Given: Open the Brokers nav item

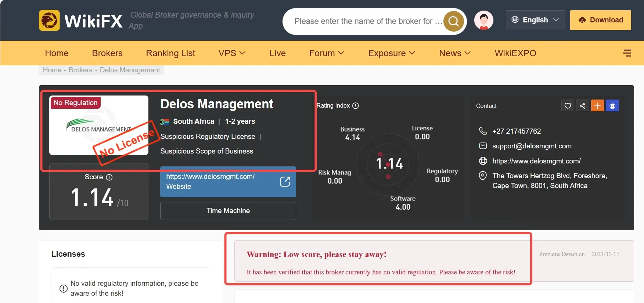Looking at the screenshot, I should 107,53.
